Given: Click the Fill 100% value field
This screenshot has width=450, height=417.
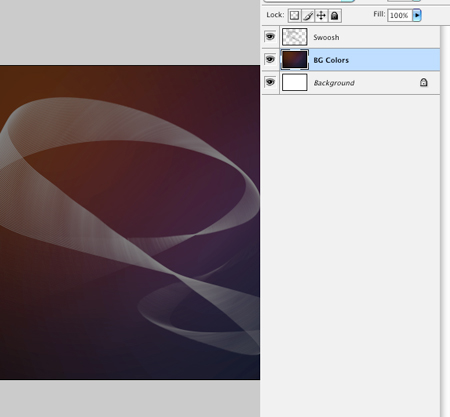Looking at the screenshot, I should 400,15.
